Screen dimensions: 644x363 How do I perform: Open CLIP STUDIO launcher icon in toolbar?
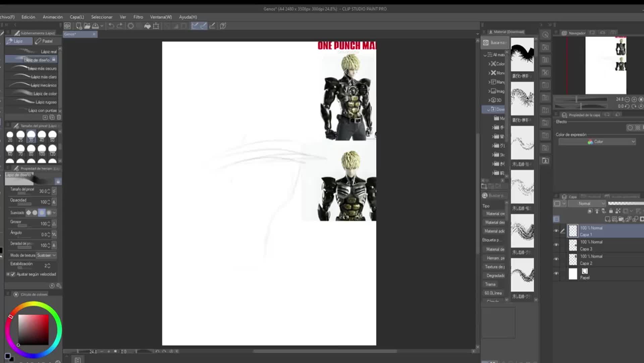tap(67, 26)
